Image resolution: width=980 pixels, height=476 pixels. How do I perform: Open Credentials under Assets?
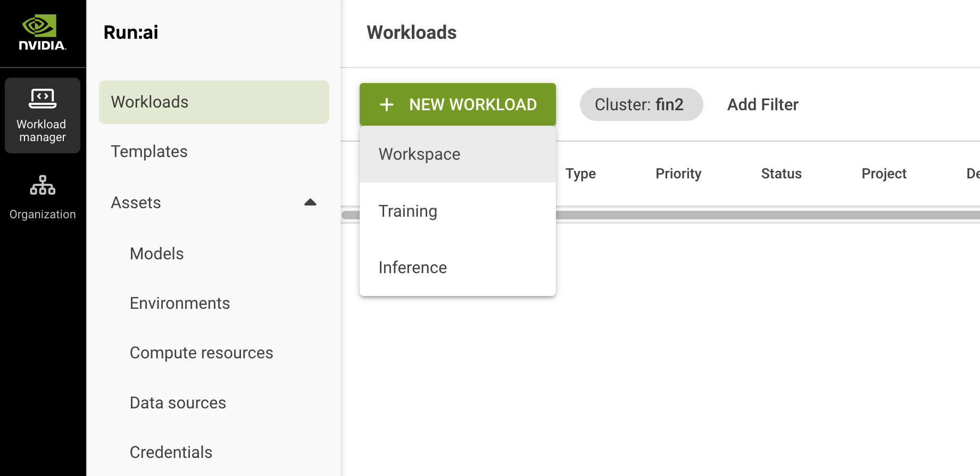[x=171, y=452]
